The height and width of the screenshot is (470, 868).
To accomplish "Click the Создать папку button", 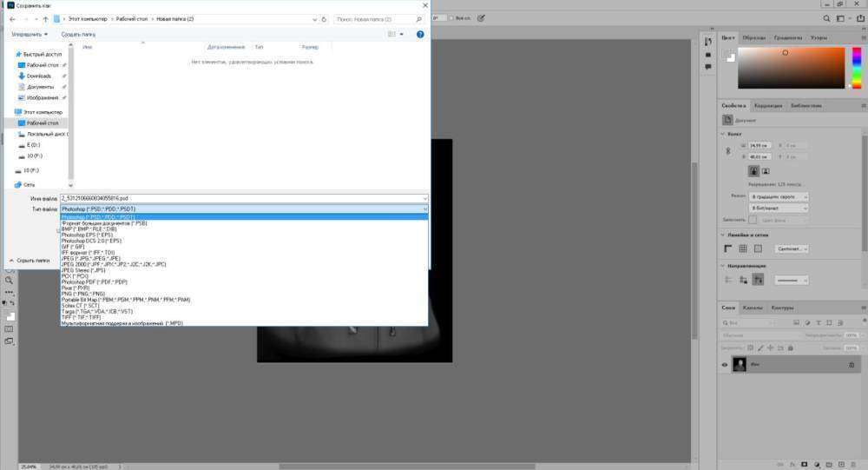I will click(78, 34).
